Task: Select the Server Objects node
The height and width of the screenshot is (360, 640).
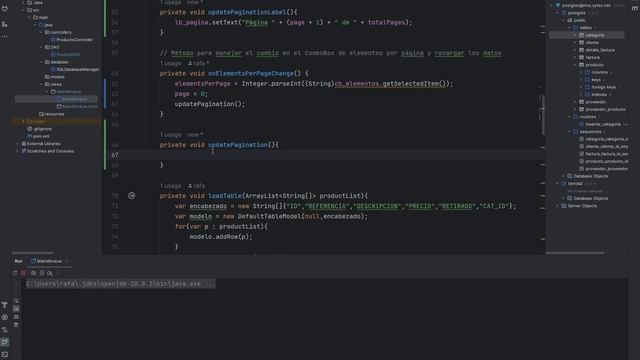Action: pyautogui.click(x=579, y=206)
